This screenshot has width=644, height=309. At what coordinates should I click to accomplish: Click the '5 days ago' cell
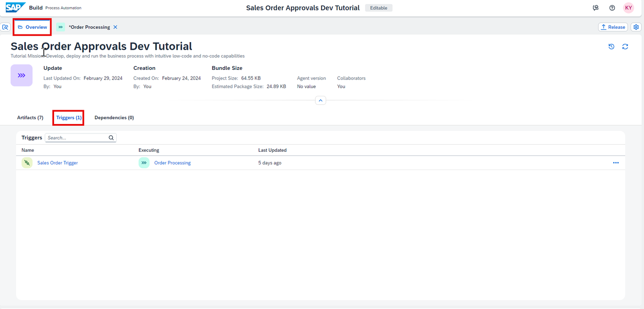(x=270, y=163)
